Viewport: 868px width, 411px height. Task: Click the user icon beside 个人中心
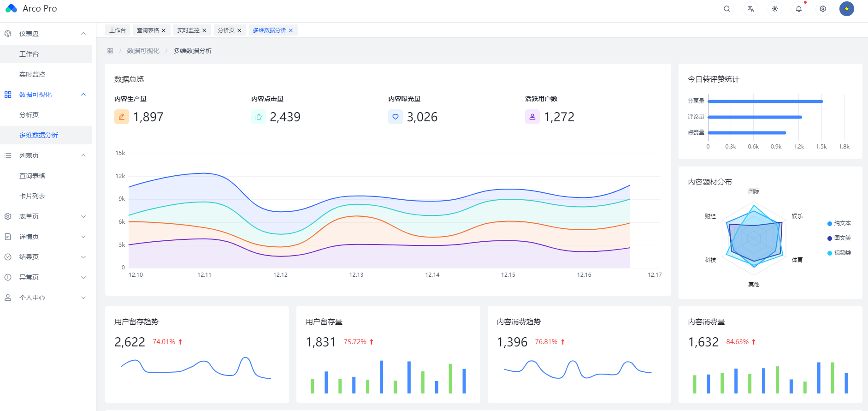[8, 298]
